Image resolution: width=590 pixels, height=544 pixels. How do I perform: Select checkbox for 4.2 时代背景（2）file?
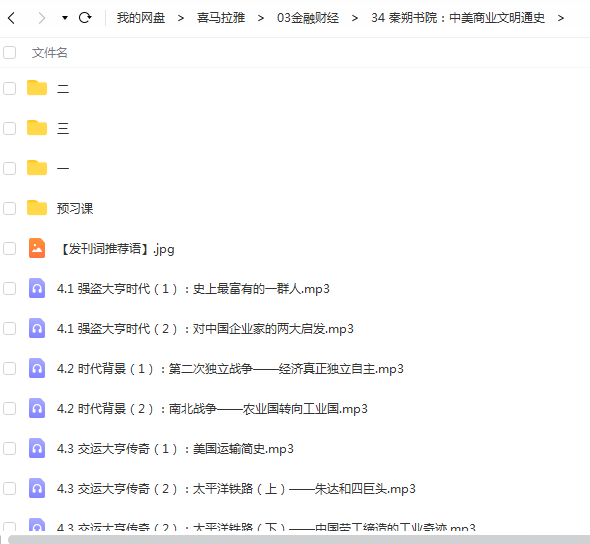(x=9, y=408)
